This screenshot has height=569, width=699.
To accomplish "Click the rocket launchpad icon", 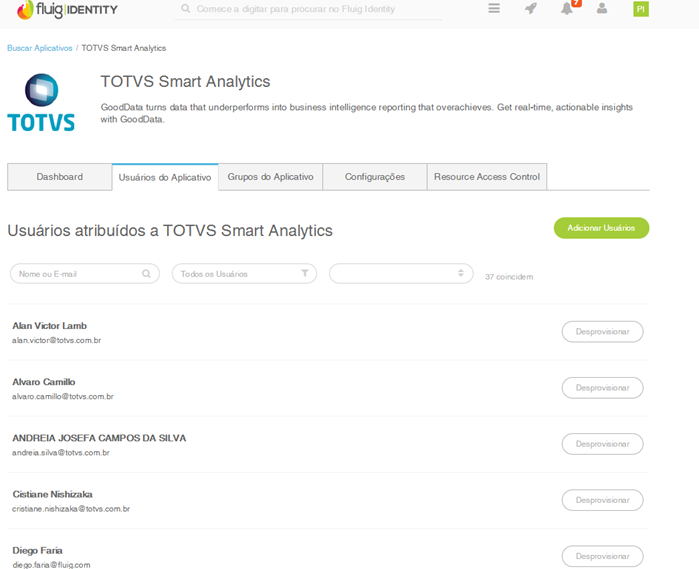I will click(x=530, y=9).
